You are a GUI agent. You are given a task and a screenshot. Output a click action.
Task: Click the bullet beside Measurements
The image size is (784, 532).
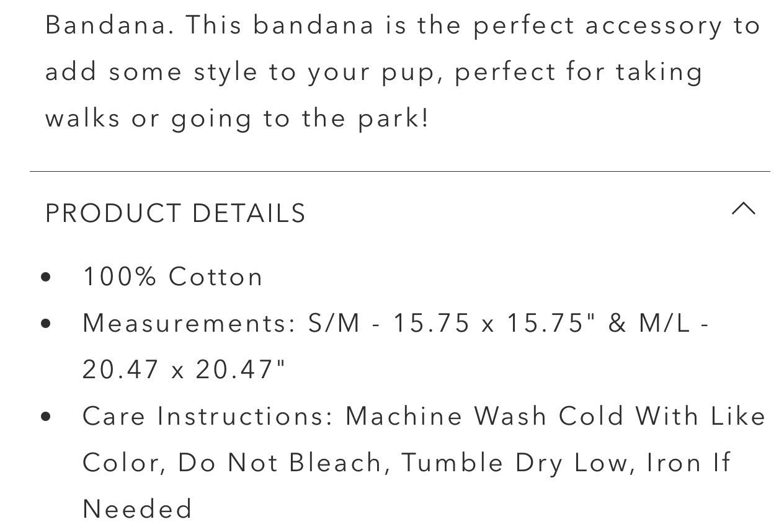45,324
